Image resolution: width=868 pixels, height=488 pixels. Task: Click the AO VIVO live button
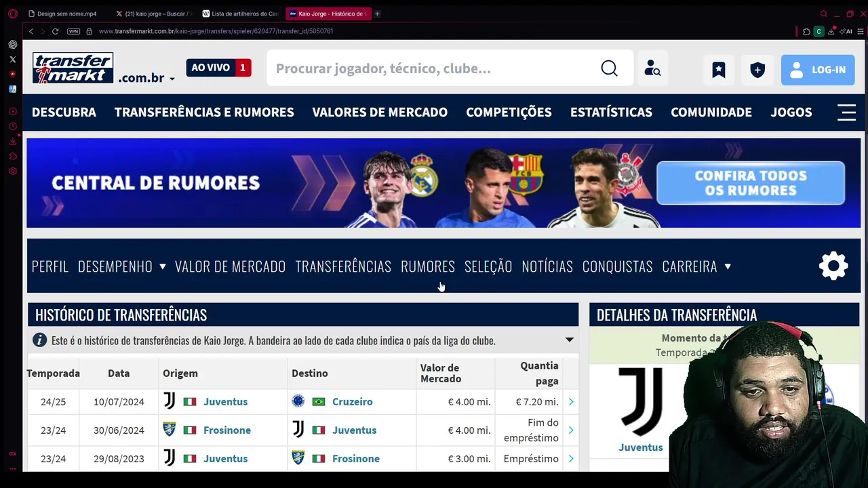click(218, 68)
